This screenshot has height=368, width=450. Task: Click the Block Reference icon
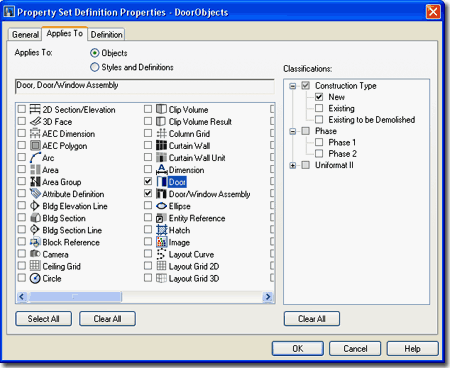click(35, 242)
